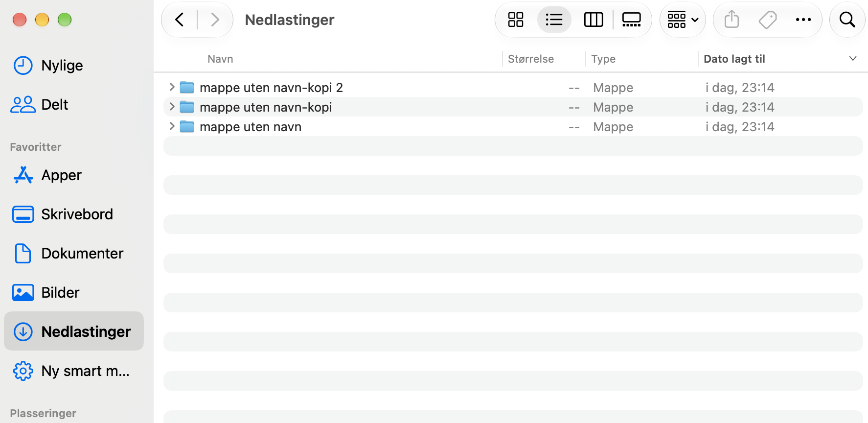Sort by the Navn column header

[220, 59]
